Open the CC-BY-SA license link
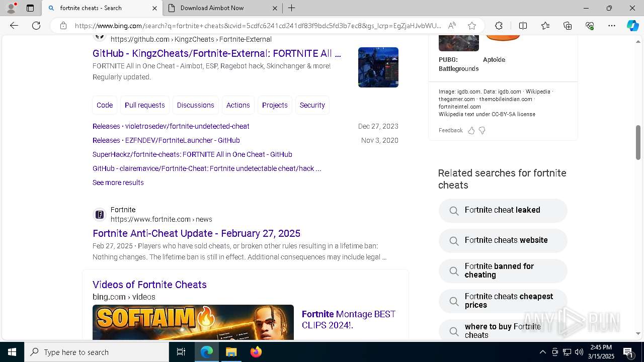The height and width of the screenshot is (362, 644). click(x=513, y=114)
